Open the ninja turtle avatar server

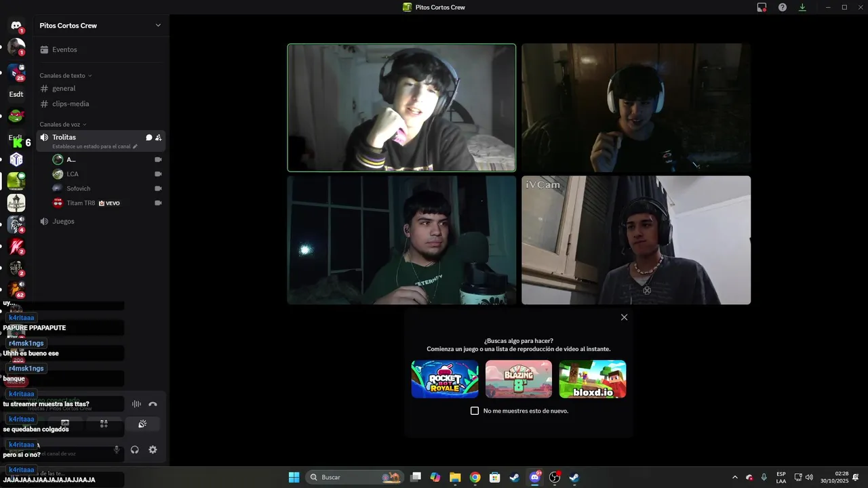pyautogui.click(x=16, y=115)
